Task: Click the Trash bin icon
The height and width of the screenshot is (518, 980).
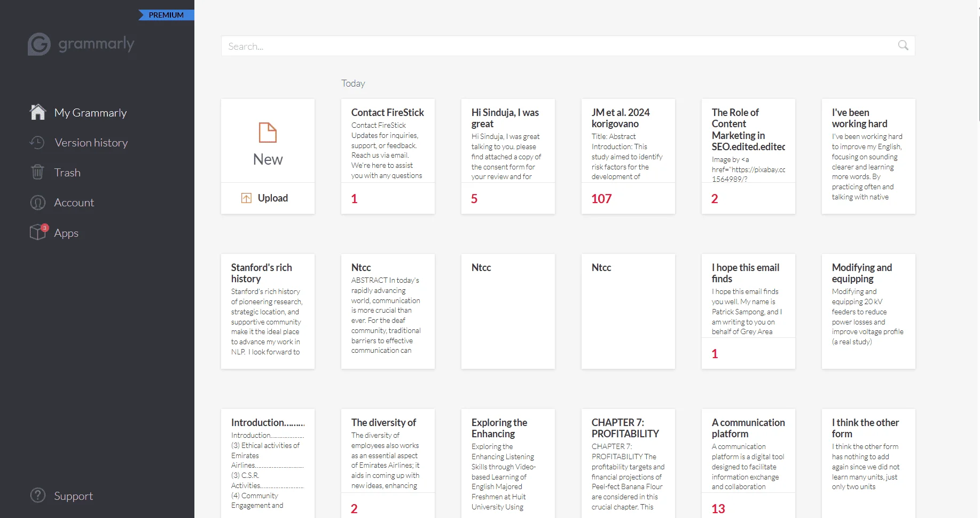Action: (37, 172)
